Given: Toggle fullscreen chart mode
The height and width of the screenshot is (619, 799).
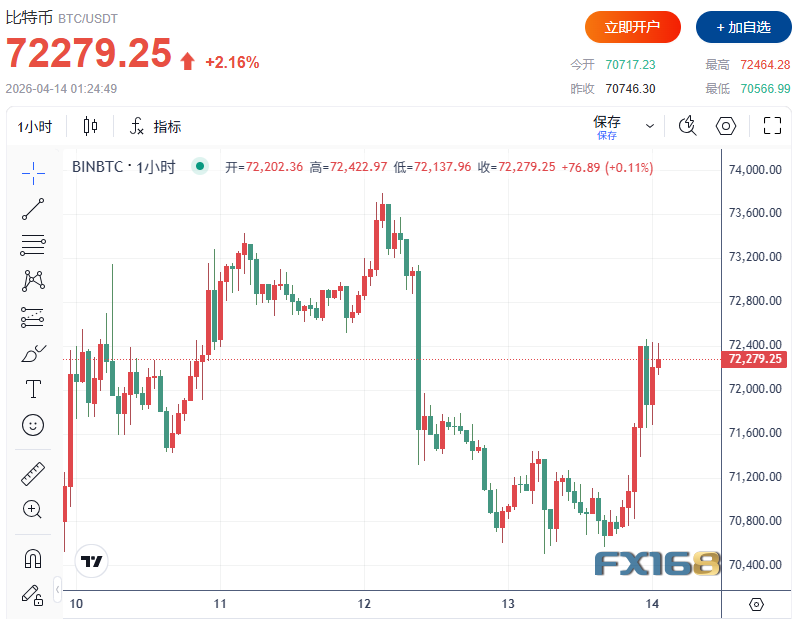Looking at the screenshot, I should point(772,126).
